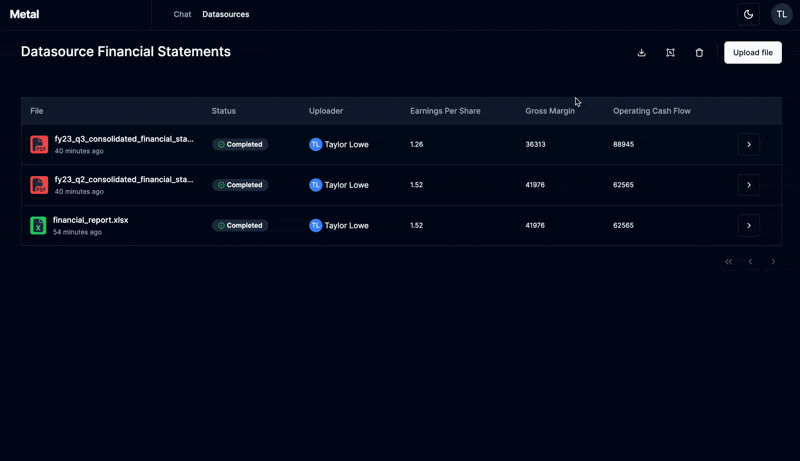Click the Metal logo

(x=24, y=14)
